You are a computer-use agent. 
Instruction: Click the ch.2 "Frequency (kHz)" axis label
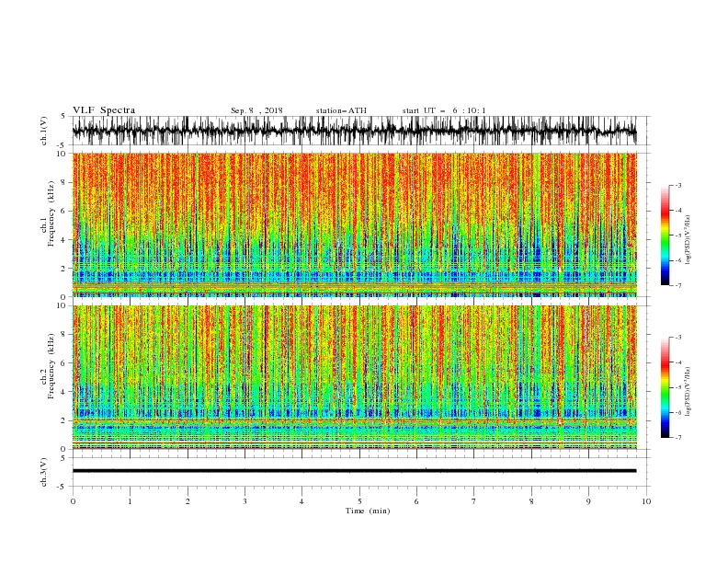51,366
